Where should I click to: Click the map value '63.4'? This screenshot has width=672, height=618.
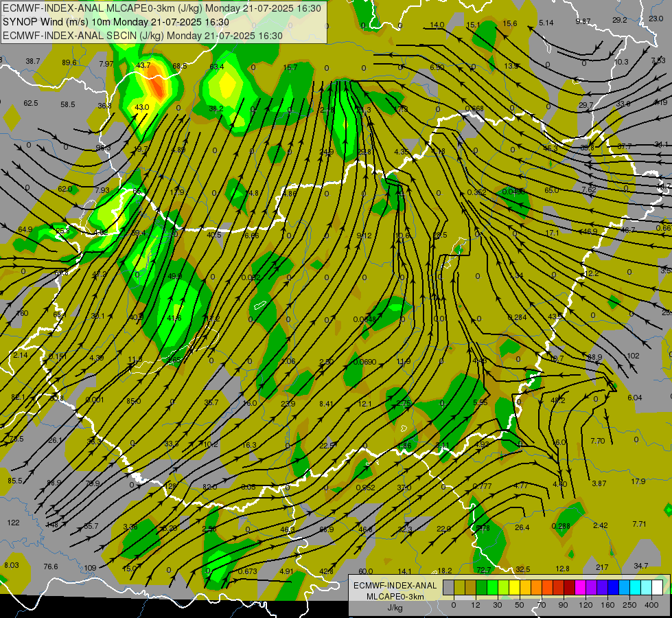(x=217, y=67)
